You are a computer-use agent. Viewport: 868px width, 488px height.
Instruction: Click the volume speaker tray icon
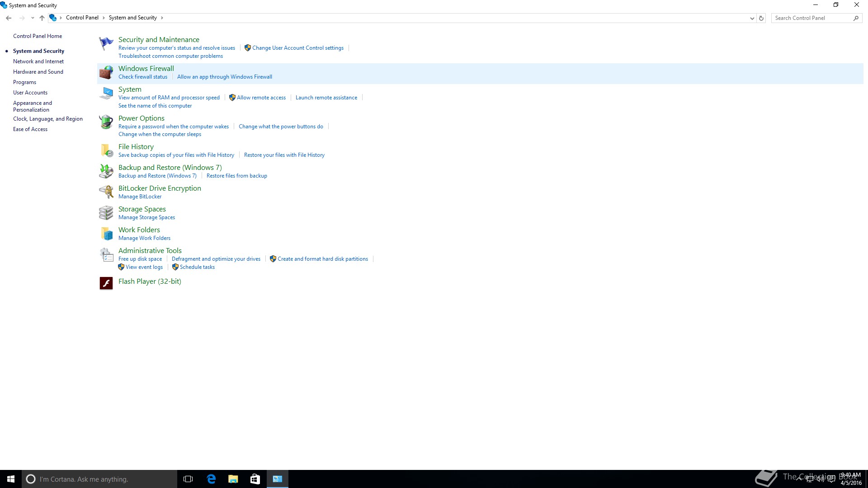coord(820,479)
